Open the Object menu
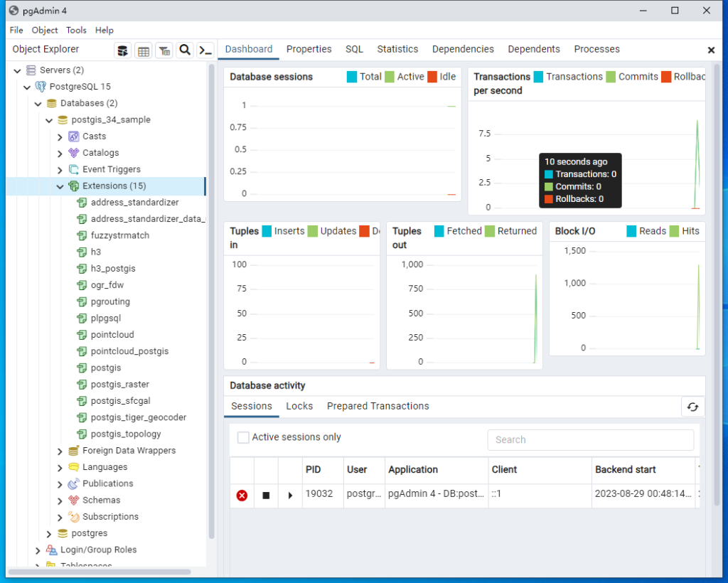Image resolution: width=728 pixels, height=583 pixels. click(x=45, y=30)
